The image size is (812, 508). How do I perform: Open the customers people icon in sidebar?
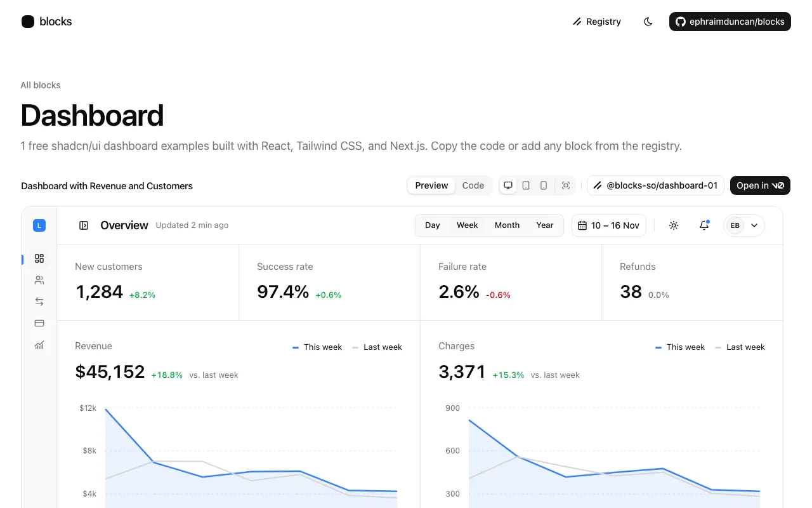pyautogui.click(x=39, y=280)
